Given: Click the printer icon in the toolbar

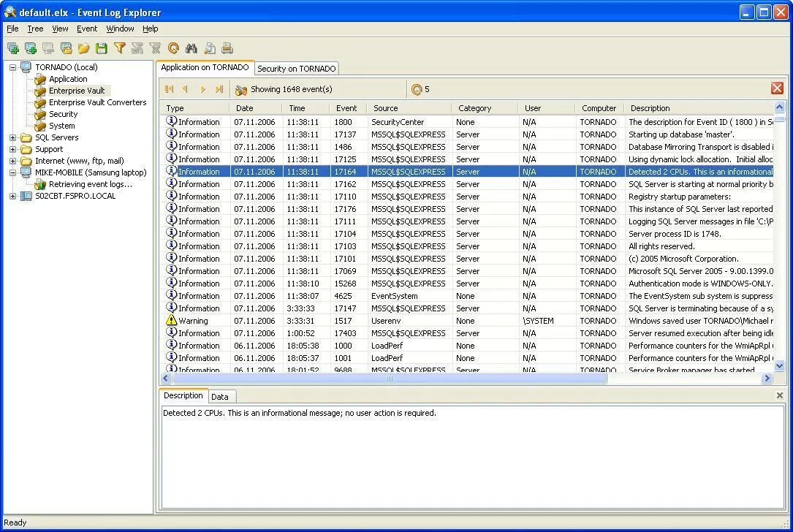Looking at the screenshot, I should pos(227,48).
